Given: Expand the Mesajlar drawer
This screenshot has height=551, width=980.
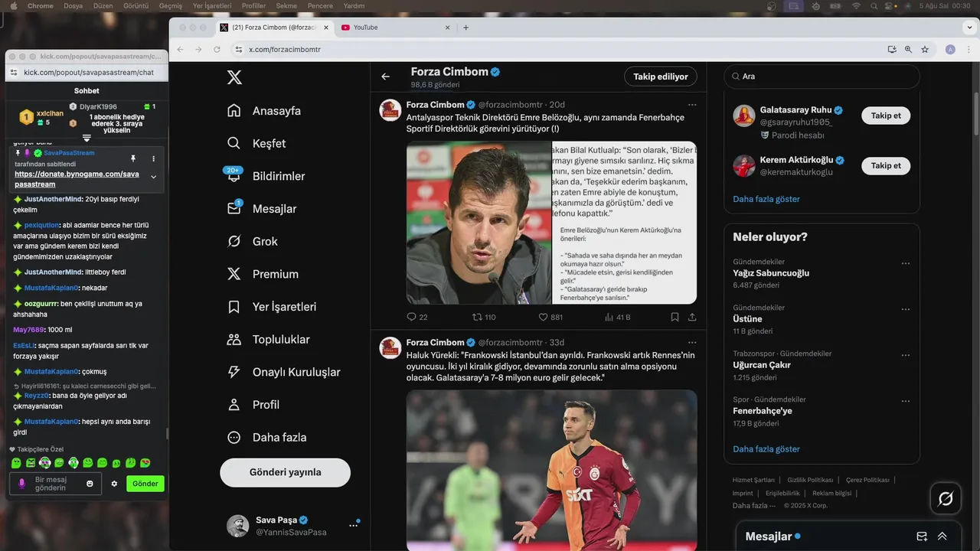Looking at the screenshot, I should (942, 536).
